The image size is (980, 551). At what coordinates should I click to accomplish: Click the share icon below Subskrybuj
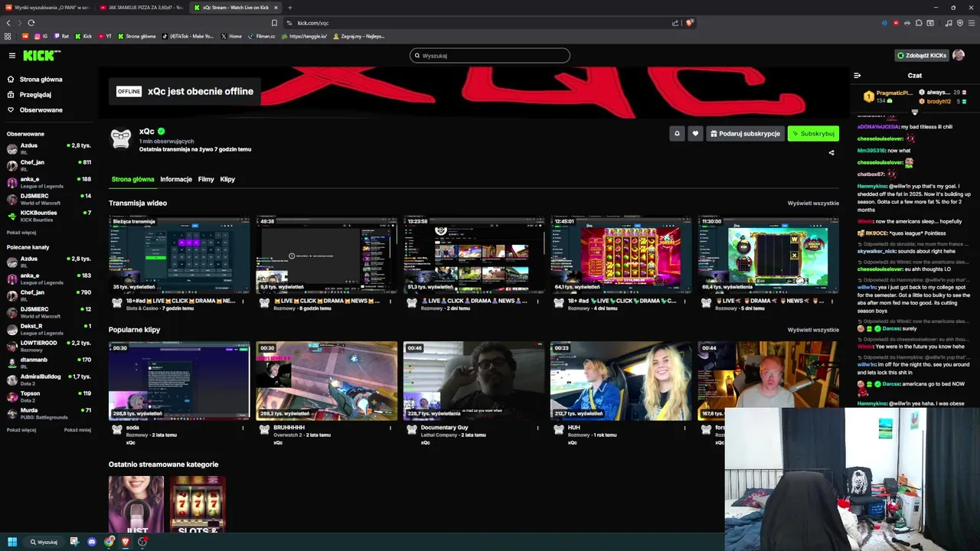pyautogui.click(x=831, y=152)
